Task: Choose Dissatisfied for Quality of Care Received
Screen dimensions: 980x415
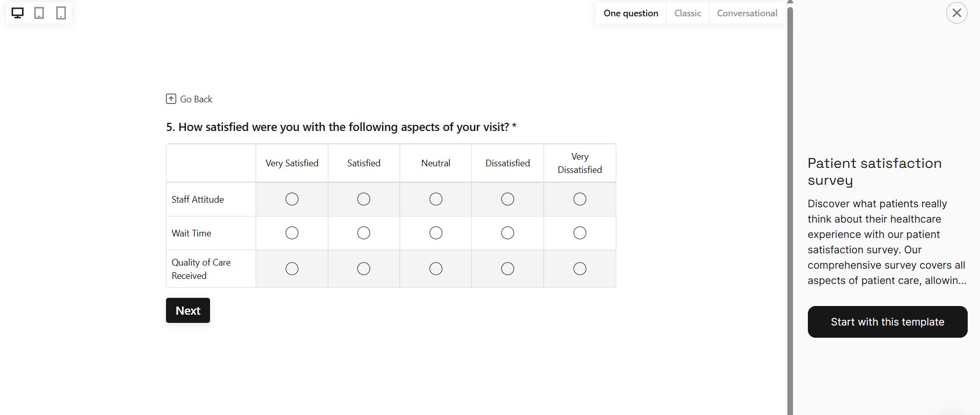Action: click(508, 269)
